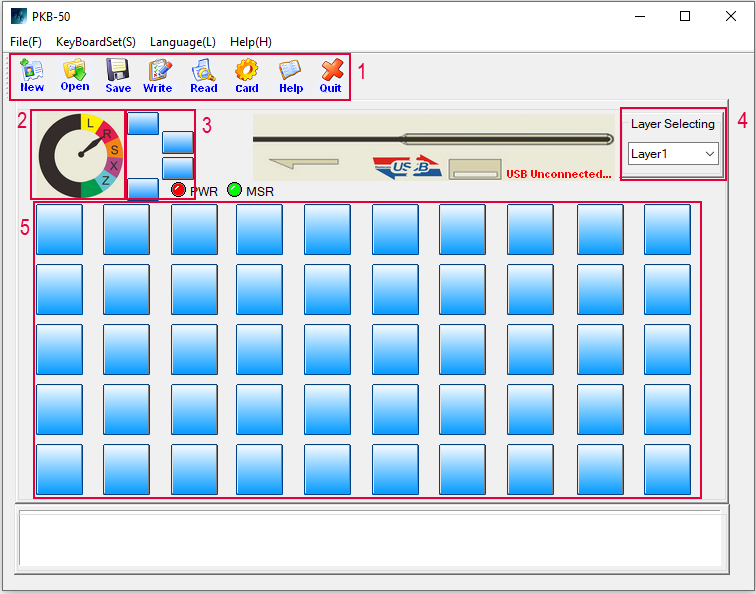Open the Help(H) menu
Viewport: 756px width, 594px height.
pos(251,42)
